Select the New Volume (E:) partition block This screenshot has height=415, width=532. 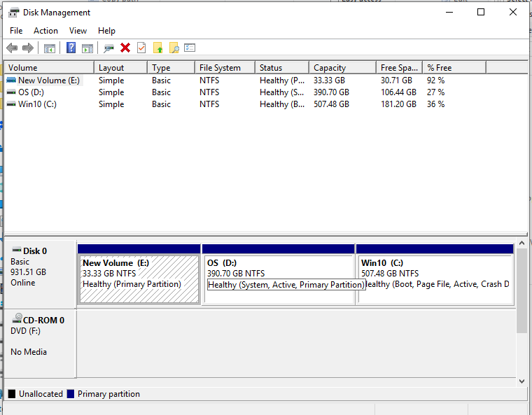tap(139, 274)
